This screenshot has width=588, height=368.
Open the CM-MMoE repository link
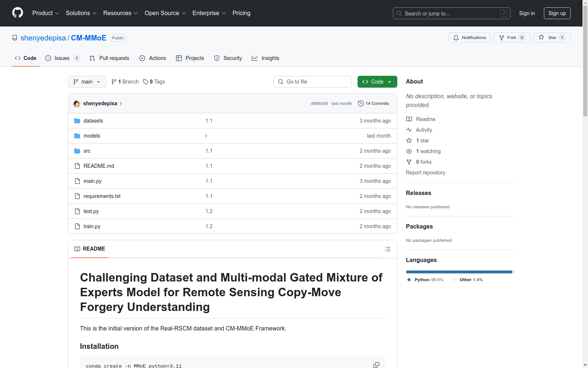(89, 38)
